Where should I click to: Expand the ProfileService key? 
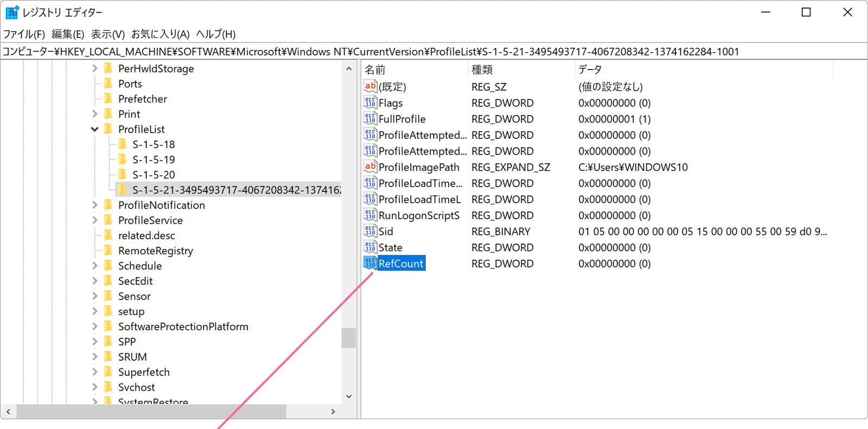(x=95, y=220)
